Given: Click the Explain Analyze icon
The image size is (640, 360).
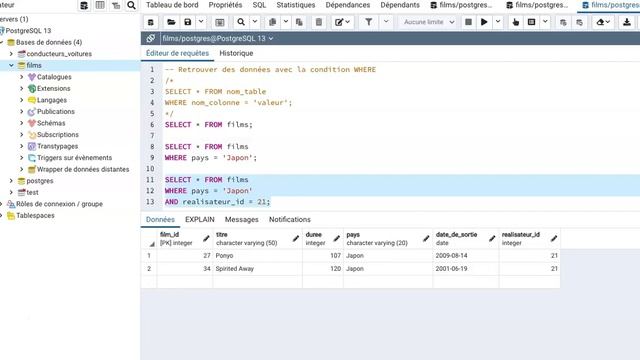Looking at the screenshot, I should tap(531, 22).
